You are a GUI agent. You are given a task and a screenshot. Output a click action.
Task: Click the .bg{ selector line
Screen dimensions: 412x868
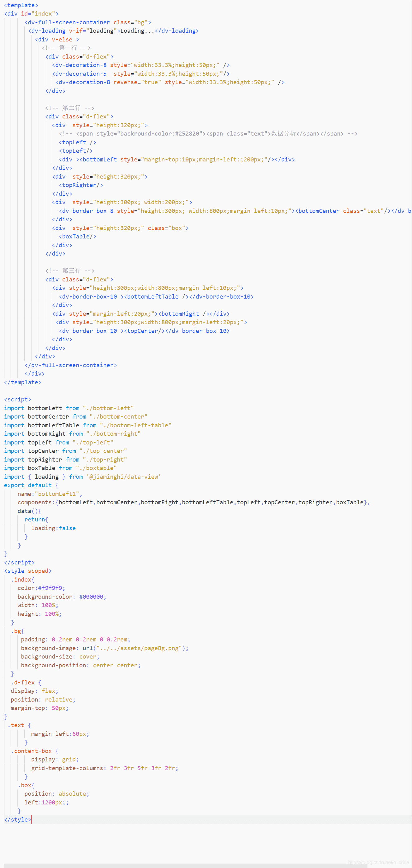tap(17, 631)
